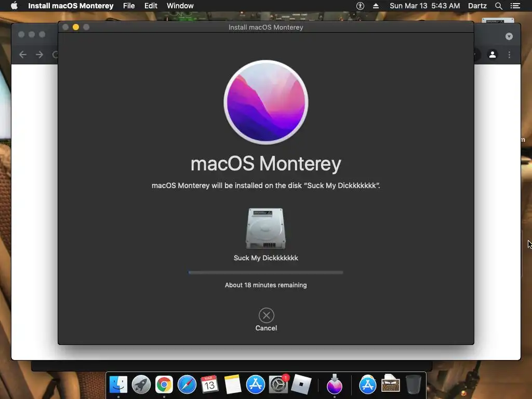Cancel the macOS Monterey installation
Viewport: 532px width, 399px height.
[x=266, y=320]
